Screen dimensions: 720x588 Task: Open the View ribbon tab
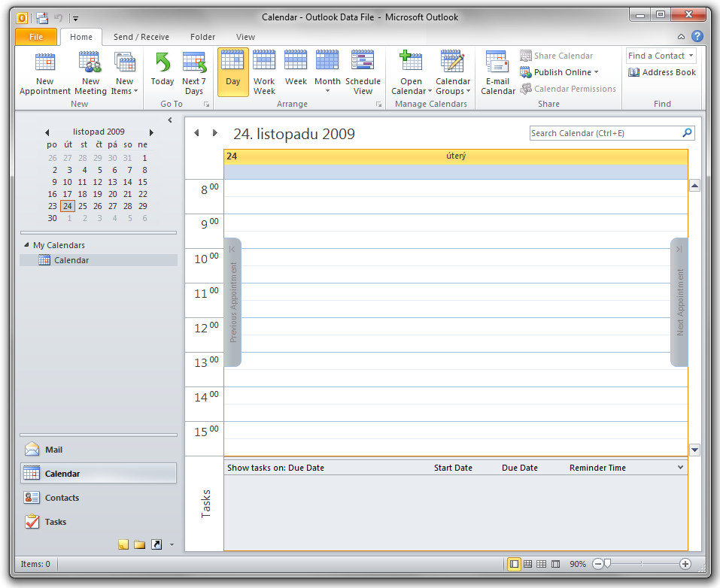pyautogui.click(x=245, y=37)
